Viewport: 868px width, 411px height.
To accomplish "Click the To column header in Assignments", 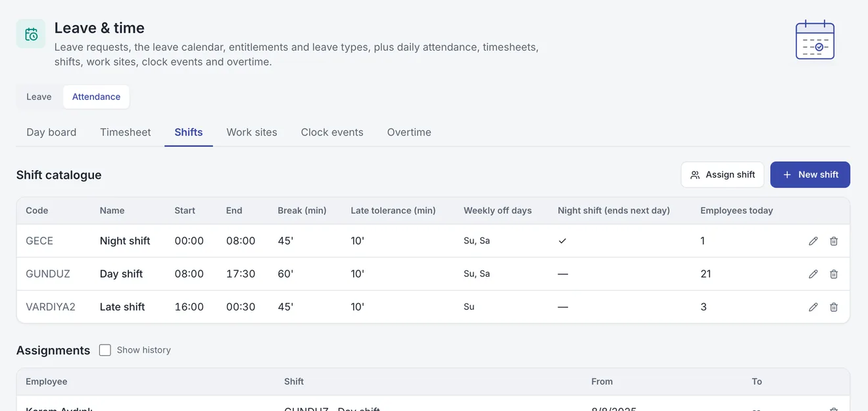I will click(757, 381).
